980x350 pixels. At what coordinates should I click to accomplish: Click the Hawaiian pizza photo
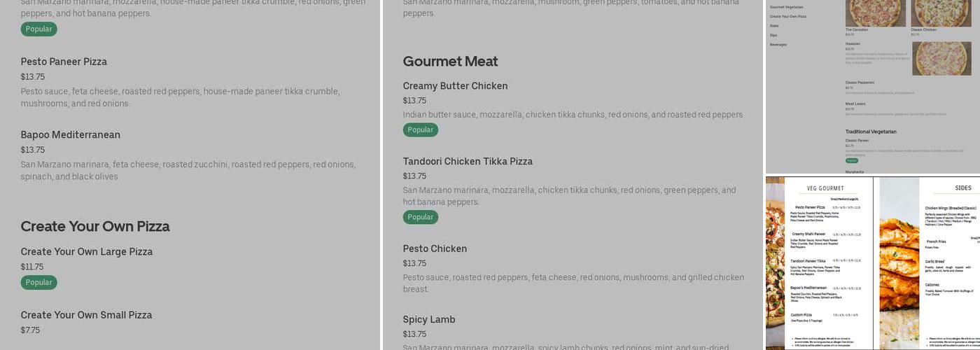point(941,58)
